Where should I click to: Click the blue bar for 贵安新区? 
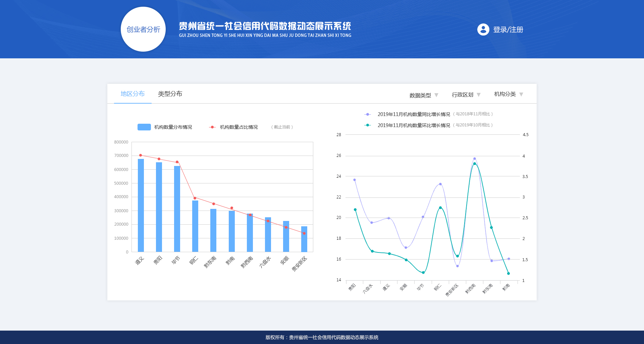pyautogui.click(x=304, y=239)
